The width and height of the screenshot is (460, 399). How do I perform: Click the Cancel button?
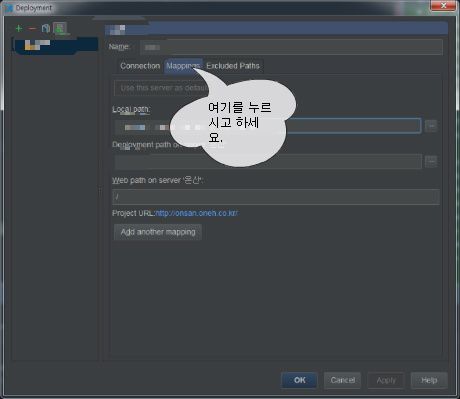click(342, 380)
